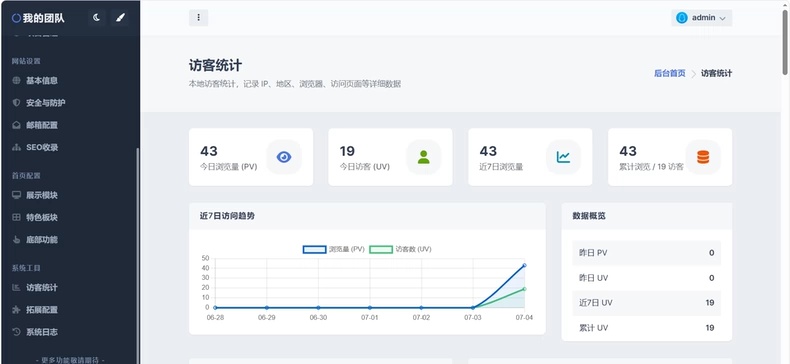Toggle 访客数 (UV) legend in chart
The image size is (790, 364).
coord(401,249)
